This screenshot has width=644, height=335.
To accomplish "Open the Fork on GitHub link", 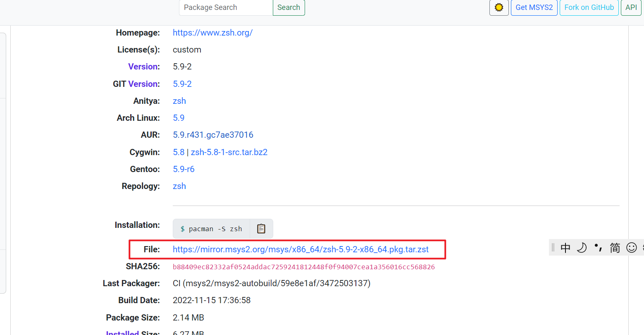I will (589, 7).
